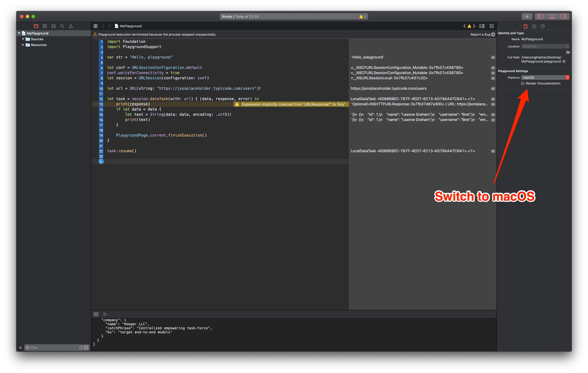588x373 pixels.
Task: Open the Platform dropdown set to macOS
Action: pyautogui.click(x=545, y=77)
